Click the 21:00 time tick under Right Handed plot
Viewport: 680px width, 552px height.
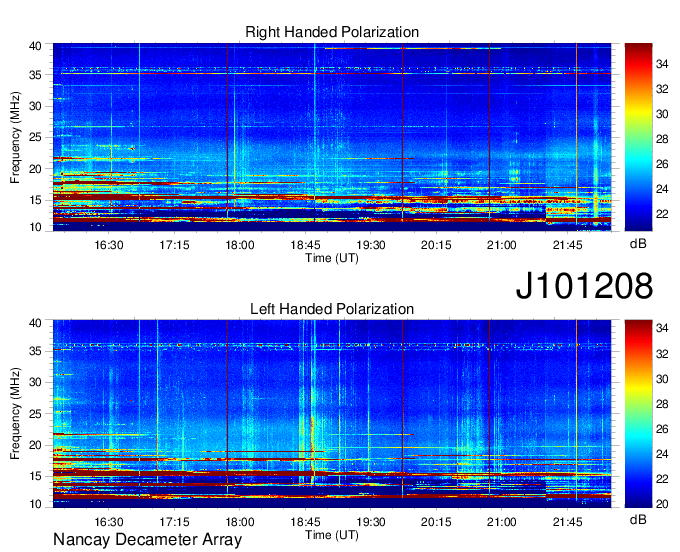pyautogui.click(x=502, y=245)
